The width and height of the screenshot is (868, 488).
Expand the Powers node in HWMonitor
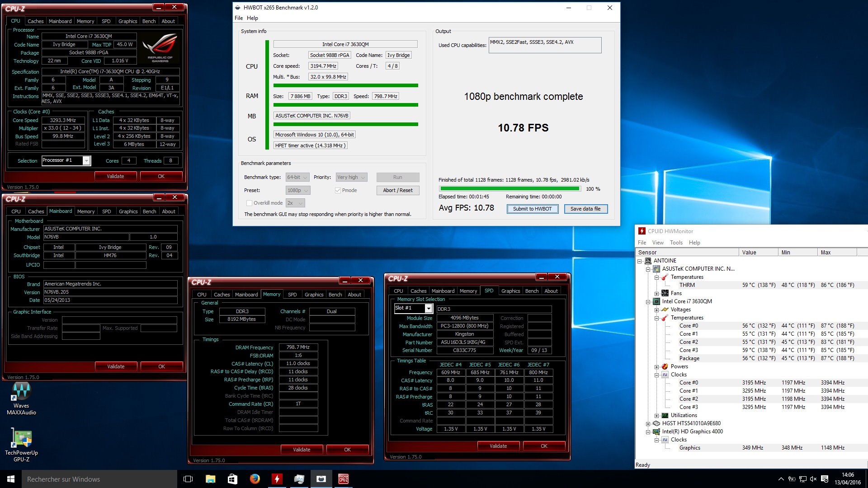pyautogui.click(x=656, y=367)
